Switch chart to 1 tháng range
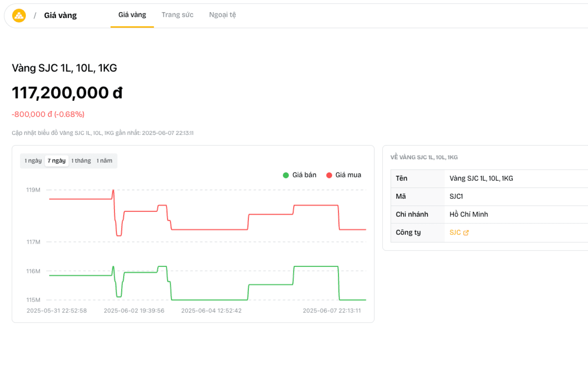The width and height of the screenshot is (588, 392). pos(81,161)
